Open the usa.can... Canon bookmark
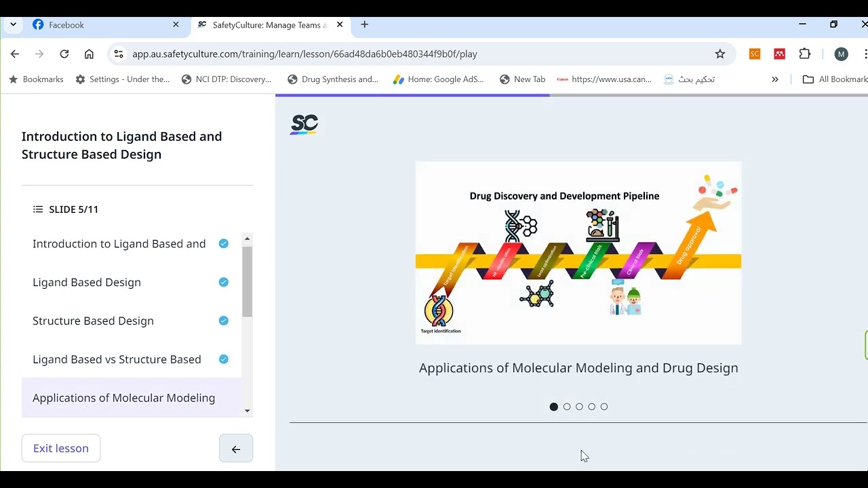Viewport: 868px width, 488px height. point(604,79)
